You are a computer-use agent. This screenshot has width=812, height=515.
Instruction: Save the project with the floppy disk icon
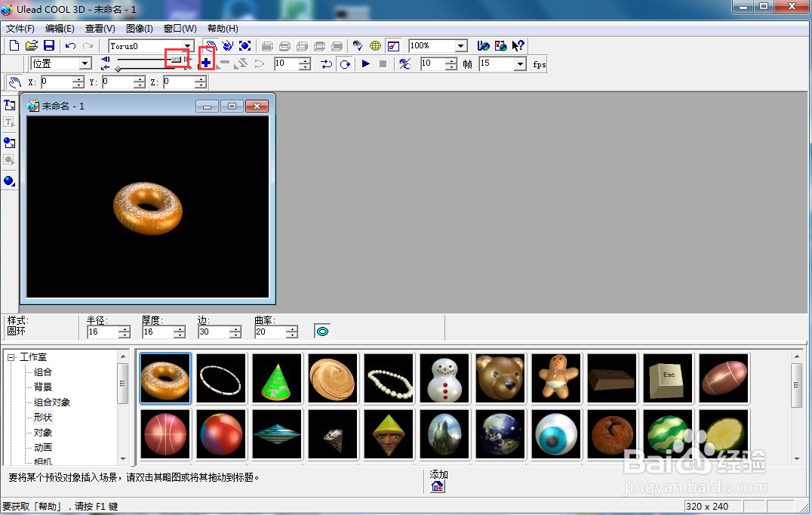[49, 45]
